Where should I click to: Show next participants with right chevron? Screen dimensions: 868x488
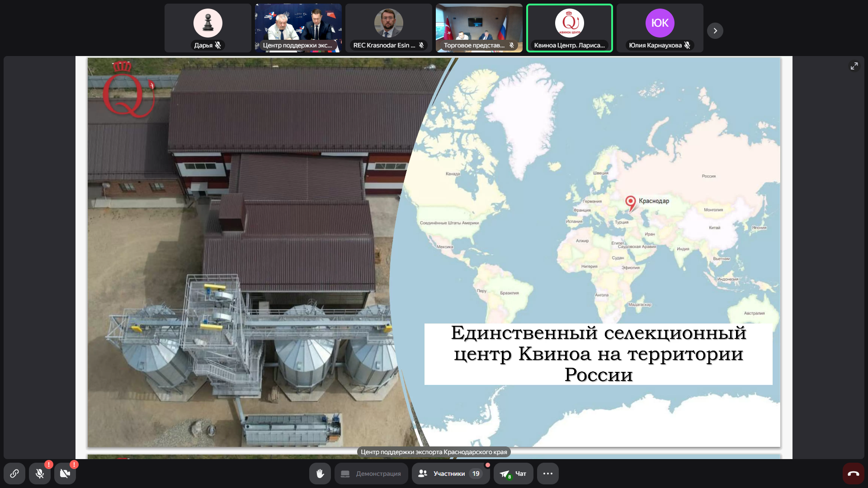(x=715, y=31)
